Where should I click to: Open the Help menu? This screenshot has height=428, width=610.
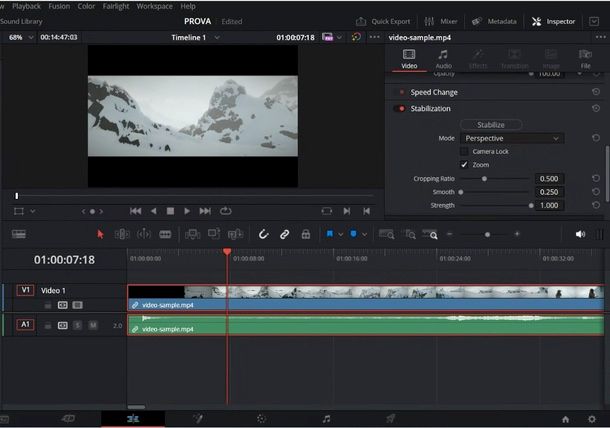[x=188, y=6]
